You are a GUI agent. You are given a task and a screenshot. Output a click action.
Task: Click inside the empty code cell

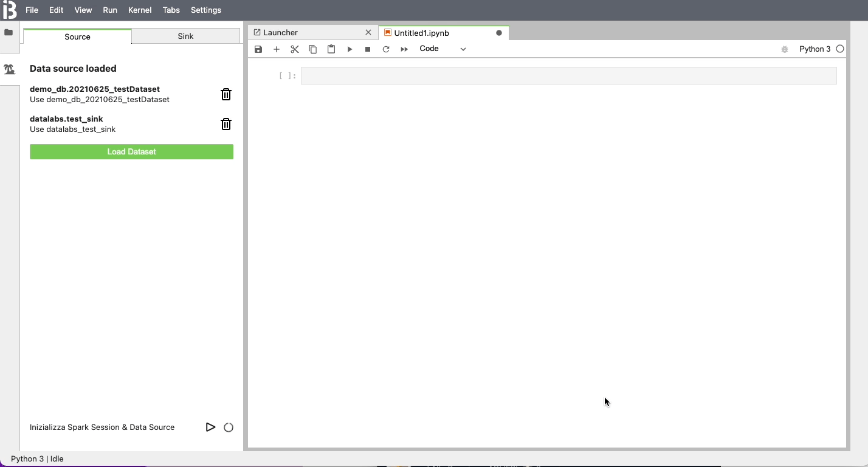click(568, 75)
